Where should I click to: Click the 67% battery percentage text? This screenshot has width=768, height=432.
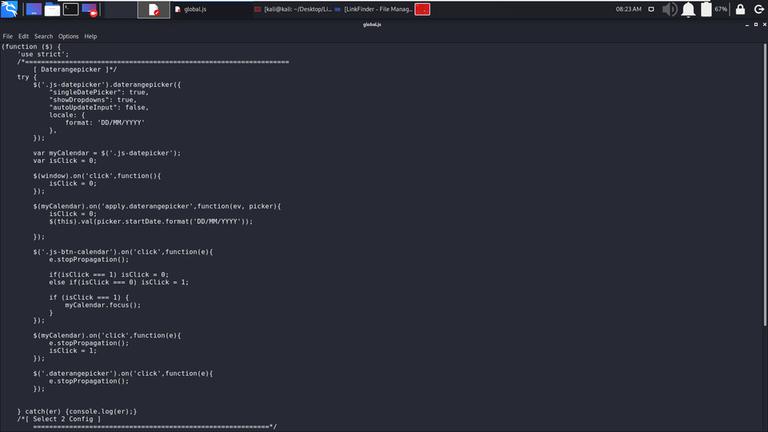[721, 9]
